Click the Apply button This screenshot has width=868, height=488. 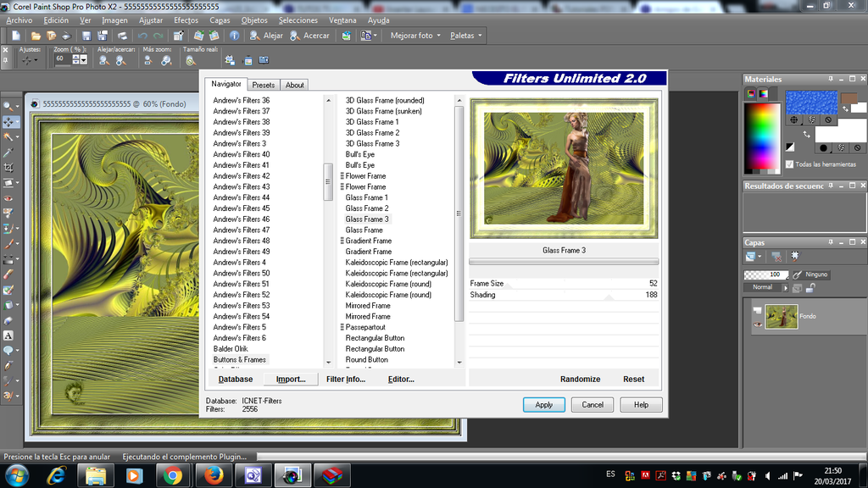click(543, 405)
